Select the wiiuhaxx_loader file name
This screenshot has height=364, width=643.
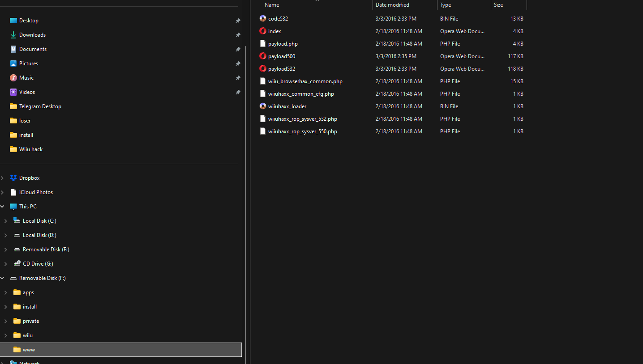[x=287, y=106]
